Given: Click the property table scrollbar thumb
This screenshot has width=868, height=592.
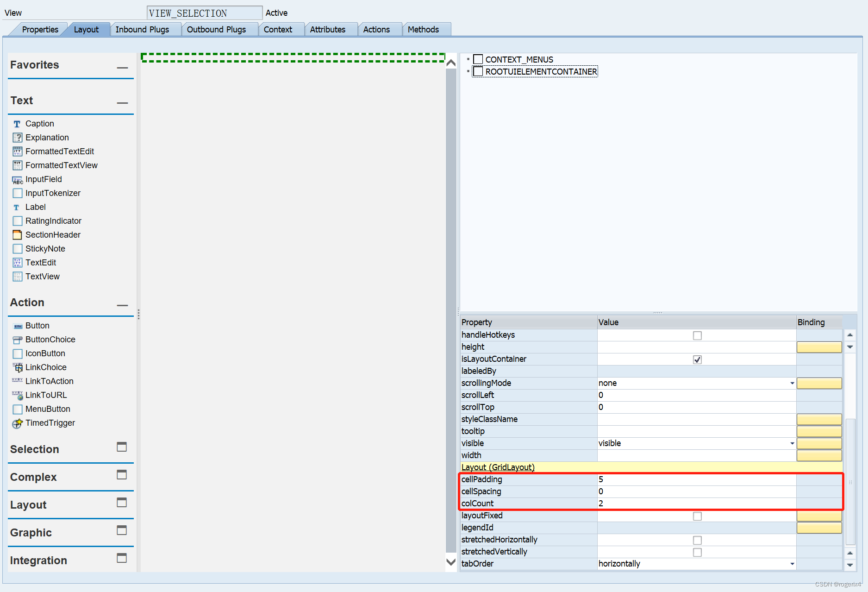Looking at the screenshot, I should point(850,482).
